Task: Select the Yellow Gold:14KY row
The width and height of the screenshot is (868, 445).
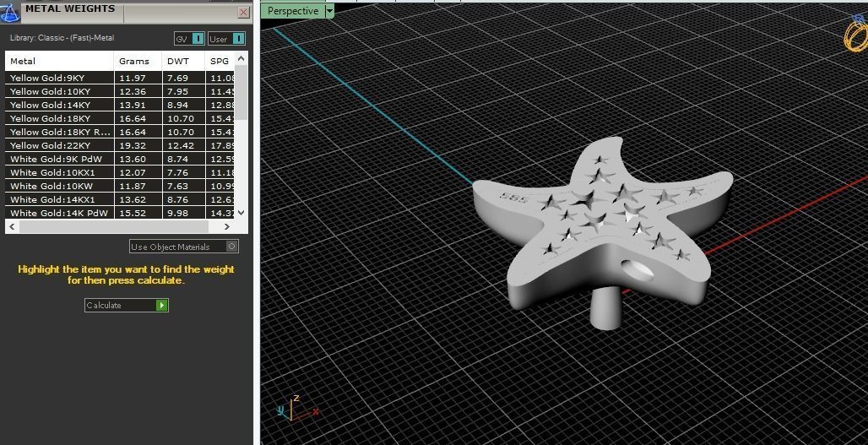Action: coord(120,106)
